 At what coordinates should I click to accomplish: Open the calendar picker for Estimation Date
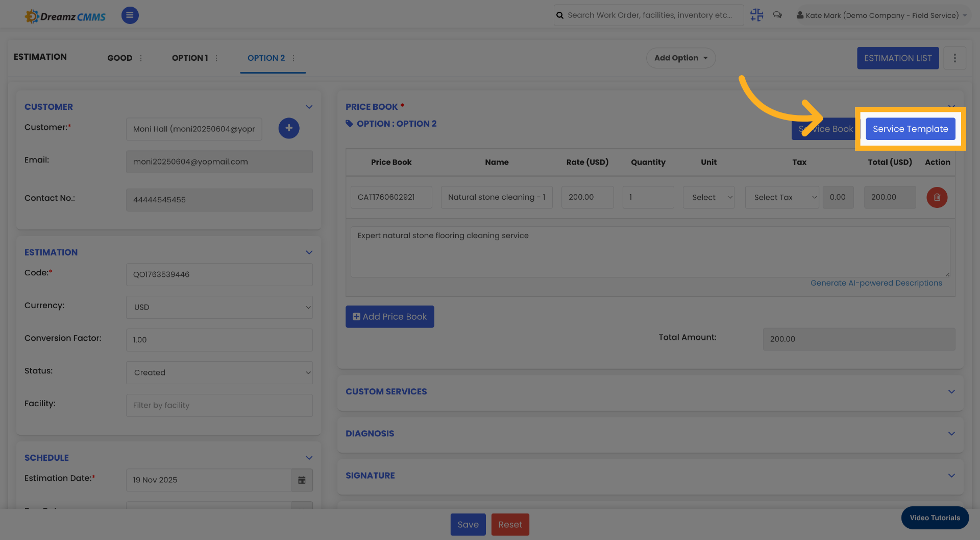click(x=302, y=480)
